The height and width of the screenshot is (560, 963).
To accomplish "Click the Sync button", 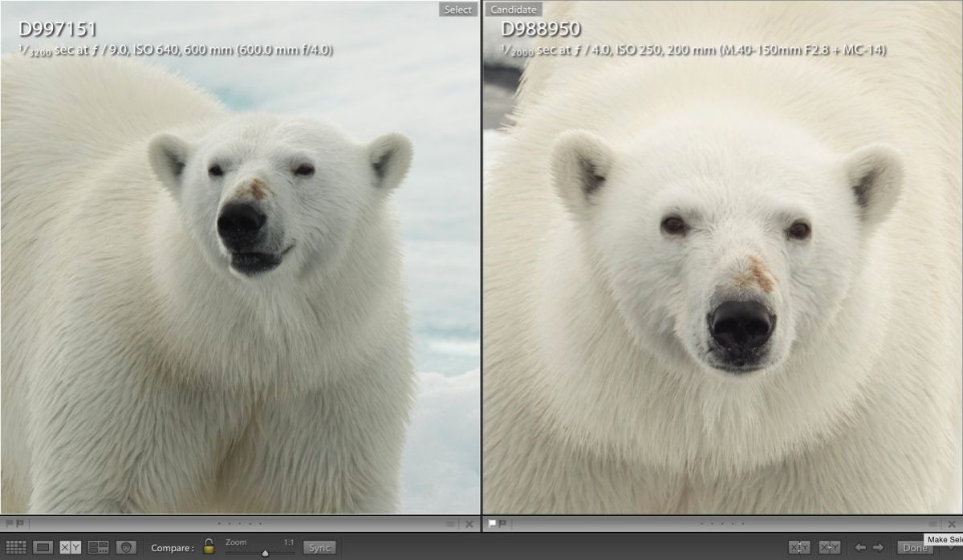I will point(319,547).
